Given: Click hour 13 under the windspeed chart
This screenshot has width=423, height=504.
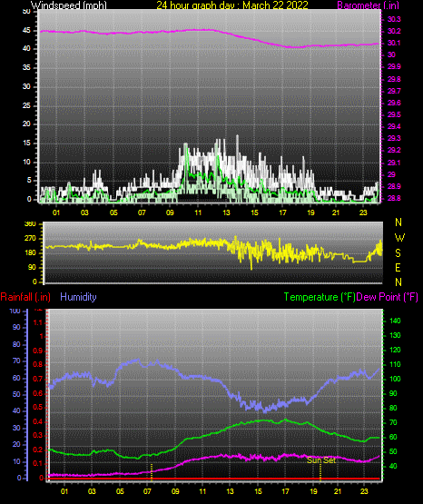Looking at the screenshot, I should (x=226, y=212).
